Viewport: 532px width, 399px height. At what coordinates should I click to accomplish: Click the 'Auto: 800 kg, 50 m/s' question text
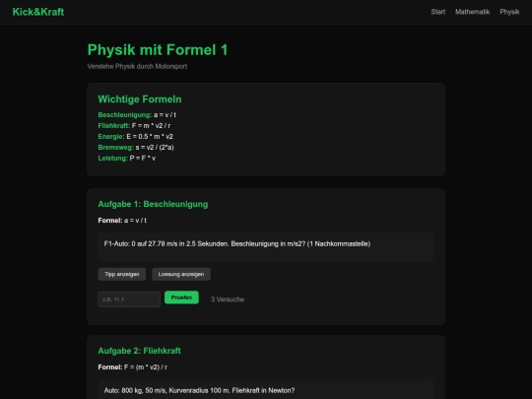click(199, 390)
